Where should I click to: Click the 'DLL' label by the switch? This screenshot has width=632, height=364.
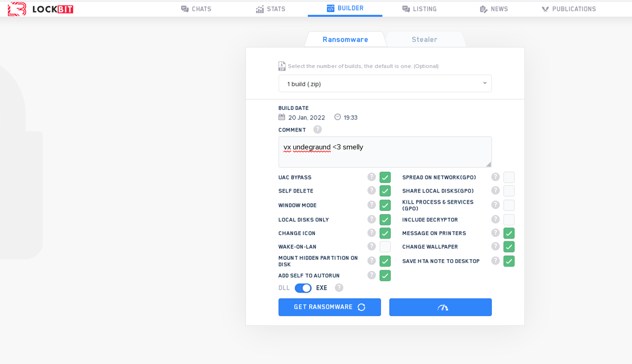point(284,288)
